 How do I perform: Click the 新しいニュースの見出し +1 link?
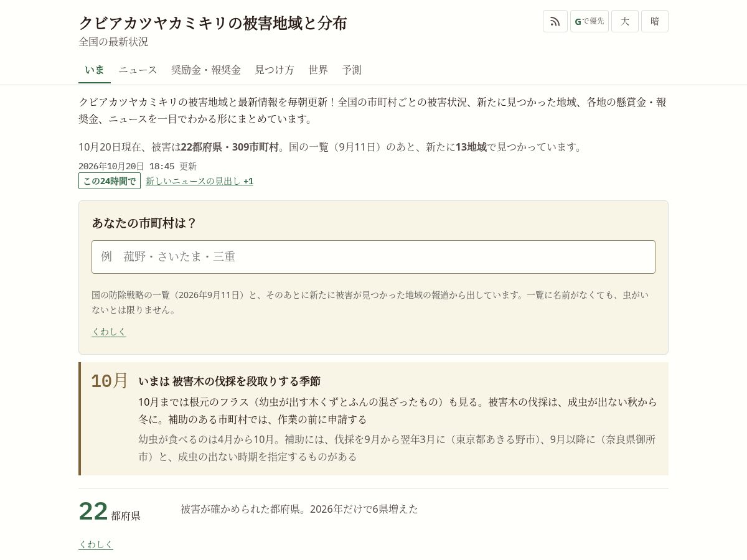(199, 181)
